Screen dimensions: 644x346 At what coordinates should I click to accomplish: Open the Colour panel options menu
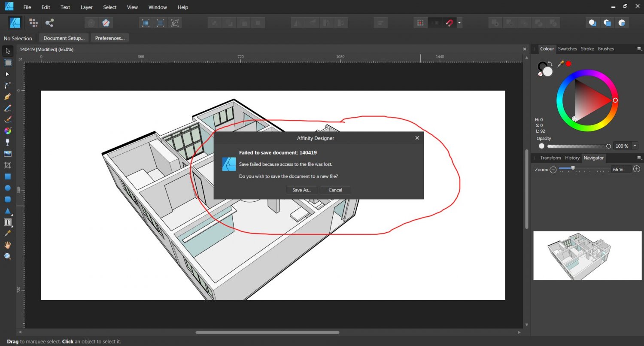[639, 49]
